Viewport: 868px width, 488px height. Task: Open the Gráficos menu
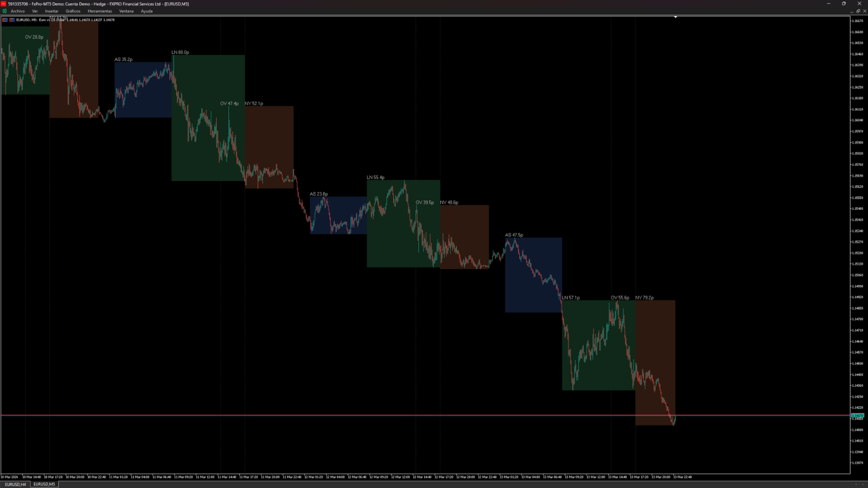pyautogui.click(x=73, y=11)
